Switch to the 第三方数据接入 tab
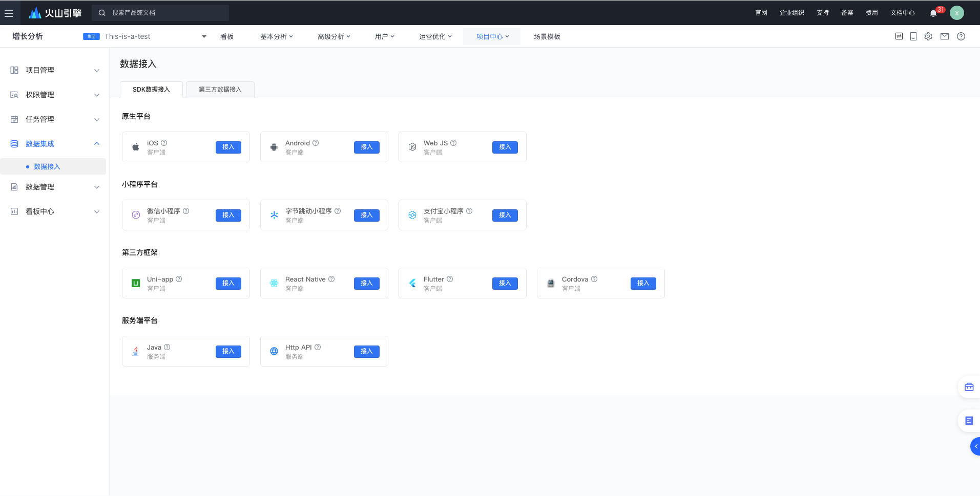The height and width of the screenshot is (496, 980). pyautogui.click(x=220, y=90)
